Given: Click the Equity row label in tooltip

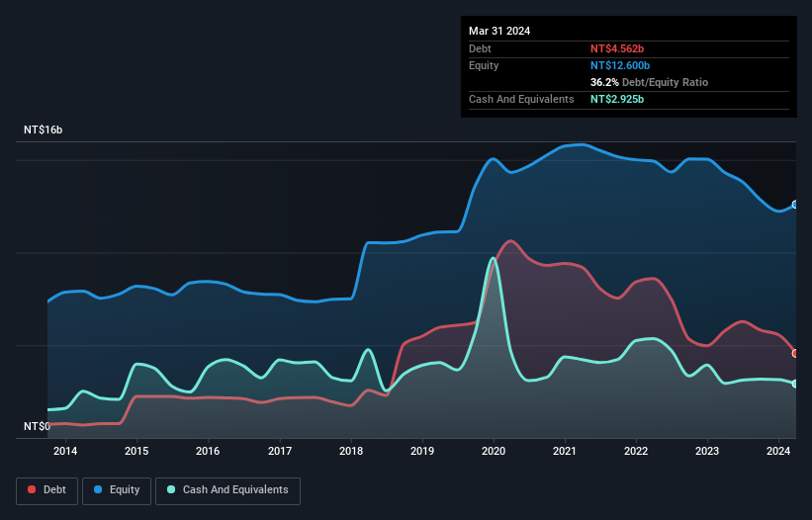Looking at the screenshot, I should (x=484, y=65).
